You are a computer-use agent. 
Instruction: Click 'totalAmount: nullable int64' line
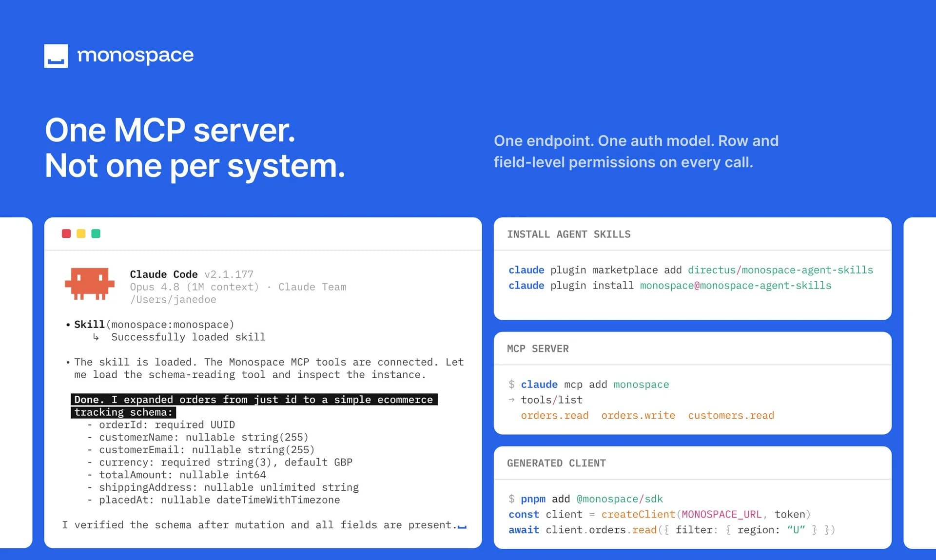click(182, 475)
